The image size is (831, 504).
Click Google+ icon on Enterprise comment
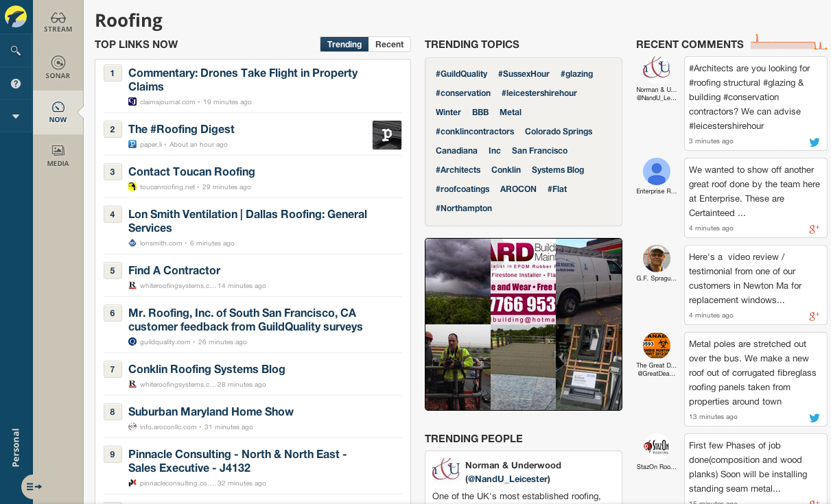coord(815,228)
